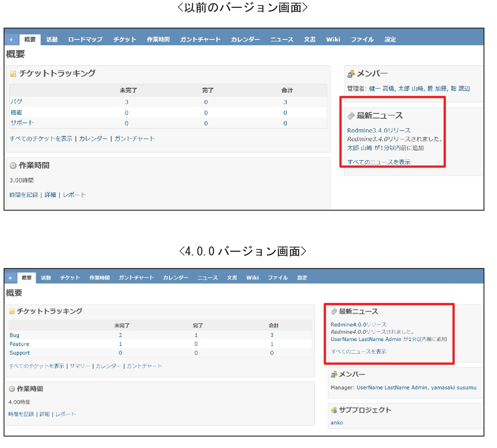Open 設定 tab in previous version screen

pyautogui.click(x=390, y=40)
